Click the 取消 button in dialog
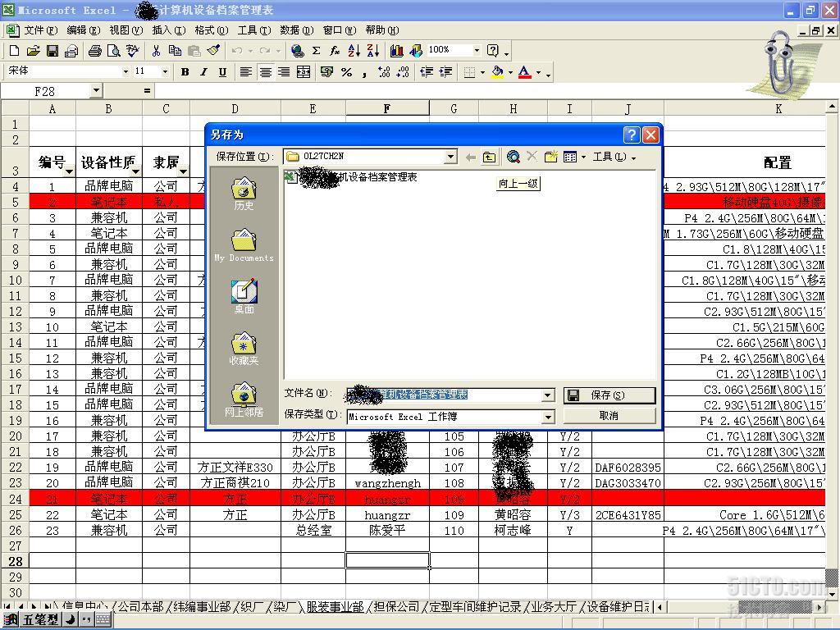Image resolution: width=840 pixels, height=630 pixels. [609, 416]
